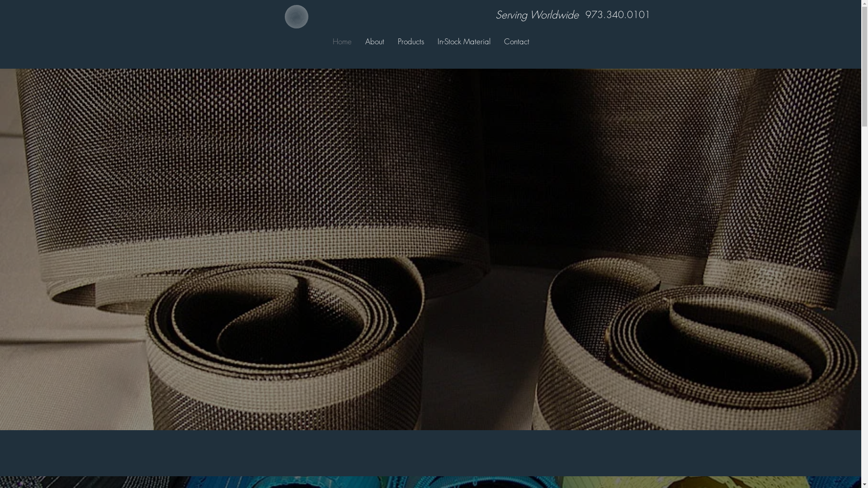Go to the About page

(x=374, y=42)
